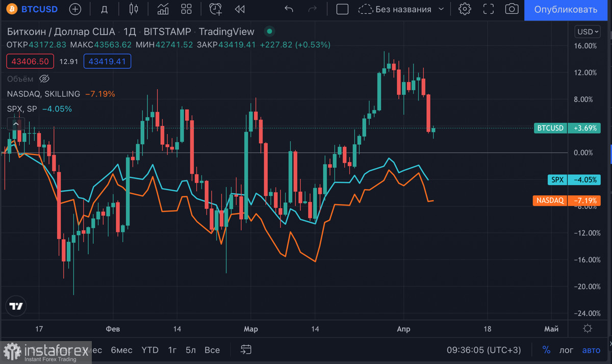Redo the last chart action
The height and width of the screenshot is (364, 612).
(313, 9)
